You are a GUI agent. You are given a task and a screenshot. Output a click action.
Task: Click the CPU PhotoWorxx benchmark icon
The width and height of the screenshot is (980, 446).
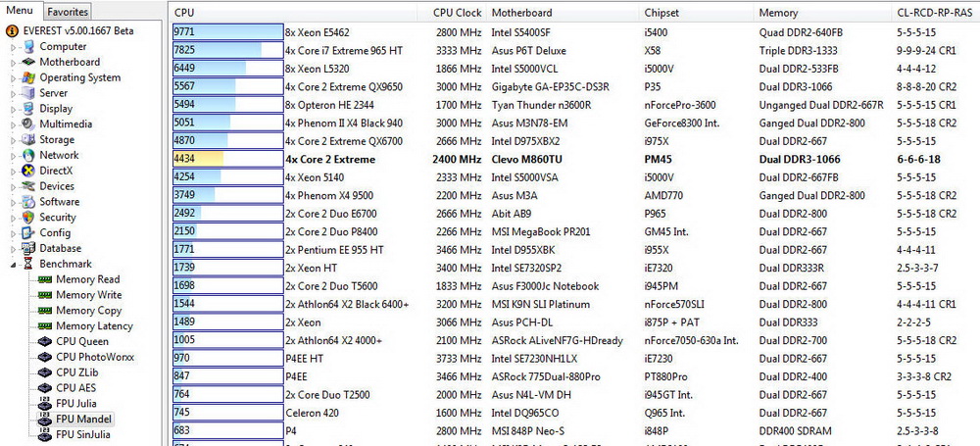pyautogui.click(x=44, y=357)
